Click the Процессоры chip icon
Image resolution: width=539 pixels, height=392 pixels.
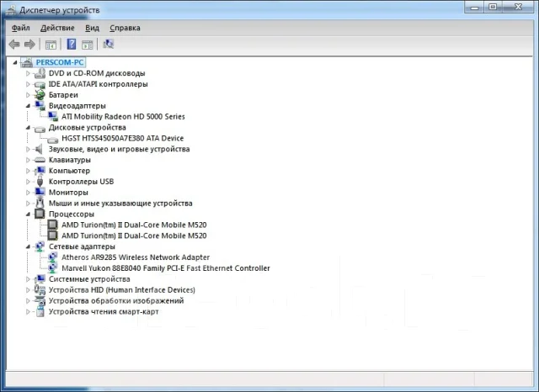pyautogui.click(x=40, y=214)
